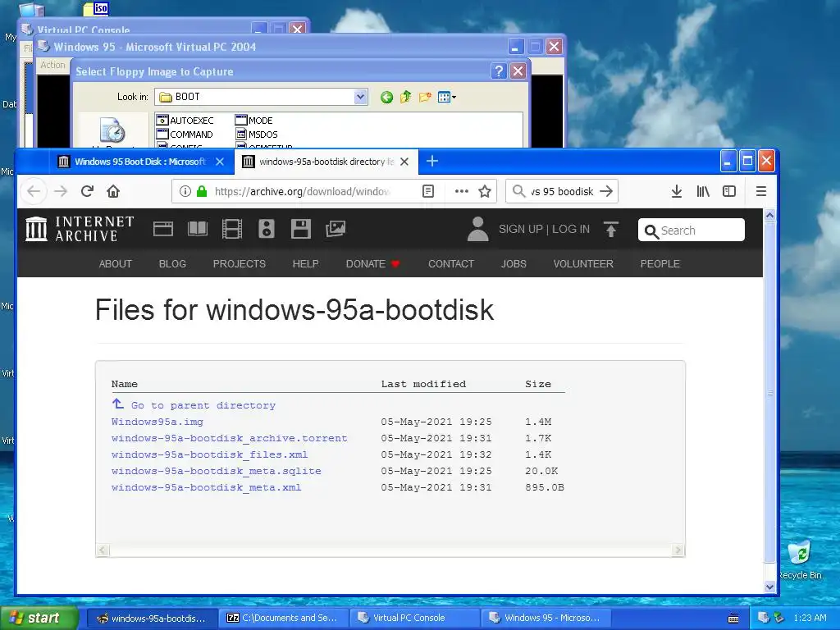The image size is (840, 630).
Task: Click Internet Archive upload arrow icon
Action: pos(611,230)
